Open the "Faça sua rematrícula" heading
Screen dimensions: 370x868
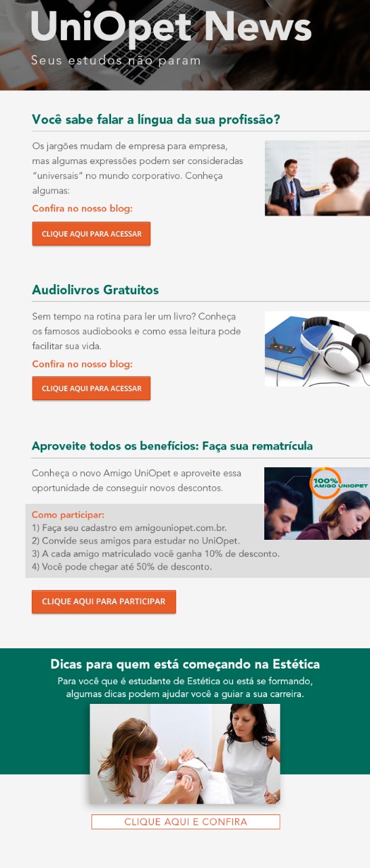(172, 446)
